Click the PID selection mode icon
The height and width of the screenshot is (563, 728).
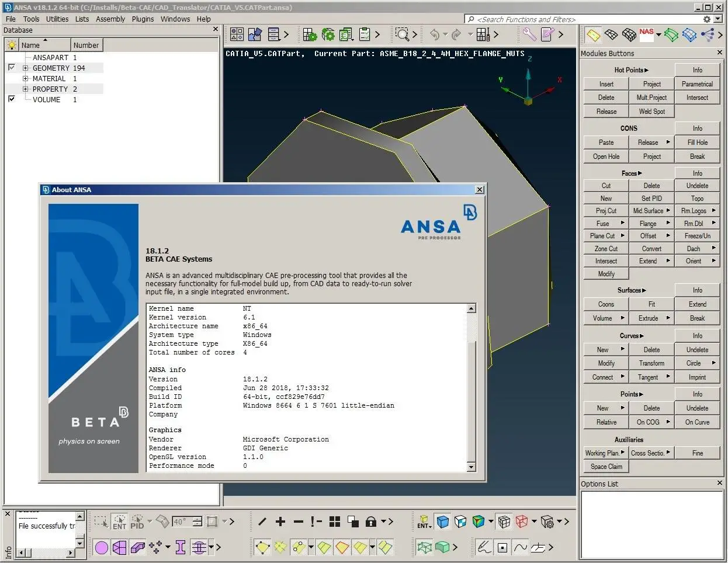137,522
